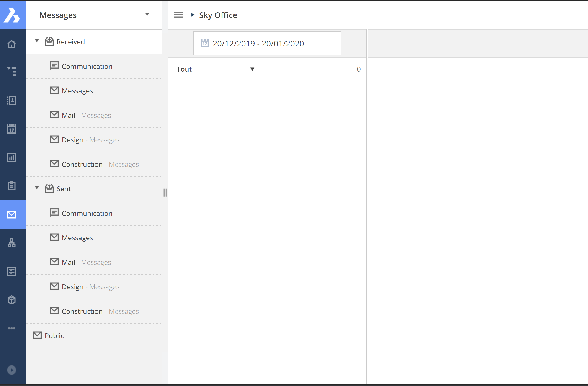Select the Received folder
Screen dimensions: 588x386
pyautogui.click(x=94, y=42)
